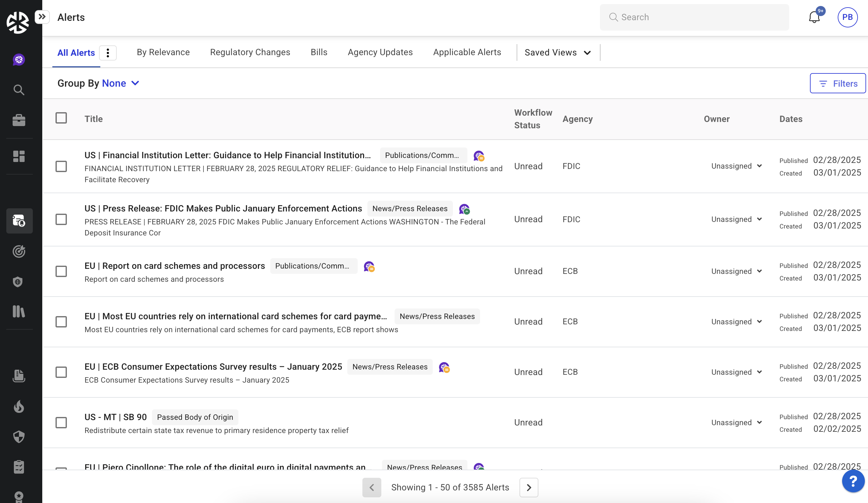Click the flame icon in sidebar

click(x=19, y=406)
